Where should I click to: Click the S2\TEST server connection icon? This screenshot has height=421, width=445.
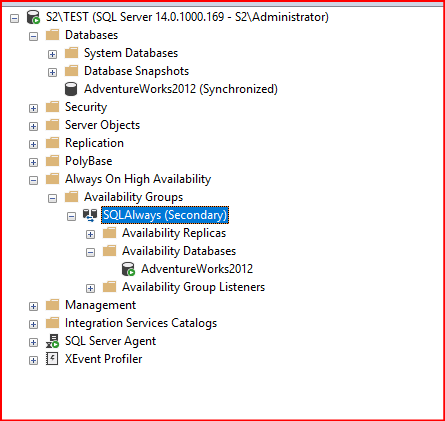point(33,17)
